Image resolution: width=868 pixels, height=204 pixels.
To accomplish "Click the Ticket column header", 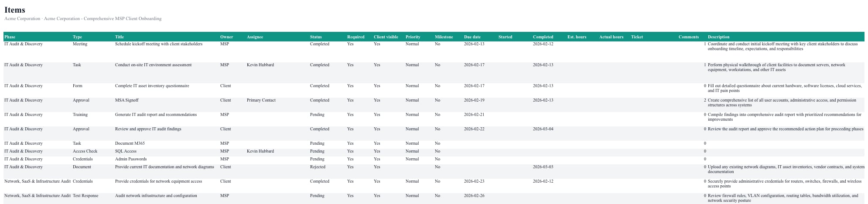I will 637,37.
